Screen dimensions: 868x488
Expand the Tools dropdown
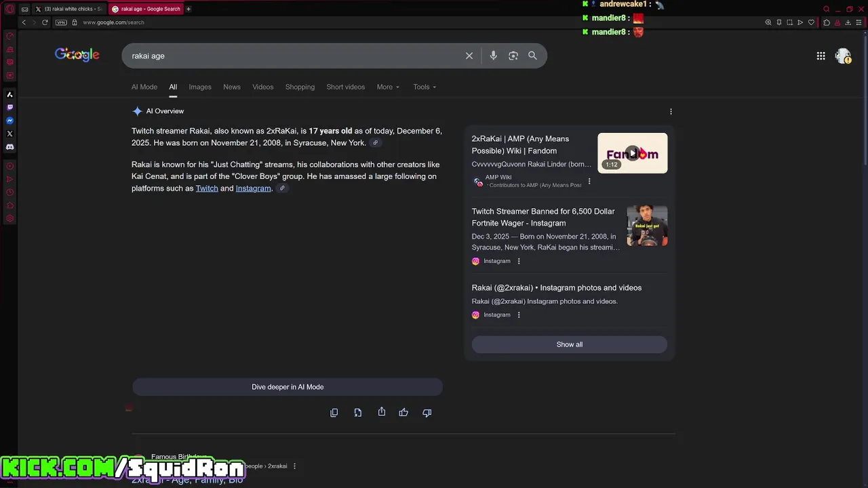pos(425,87)
